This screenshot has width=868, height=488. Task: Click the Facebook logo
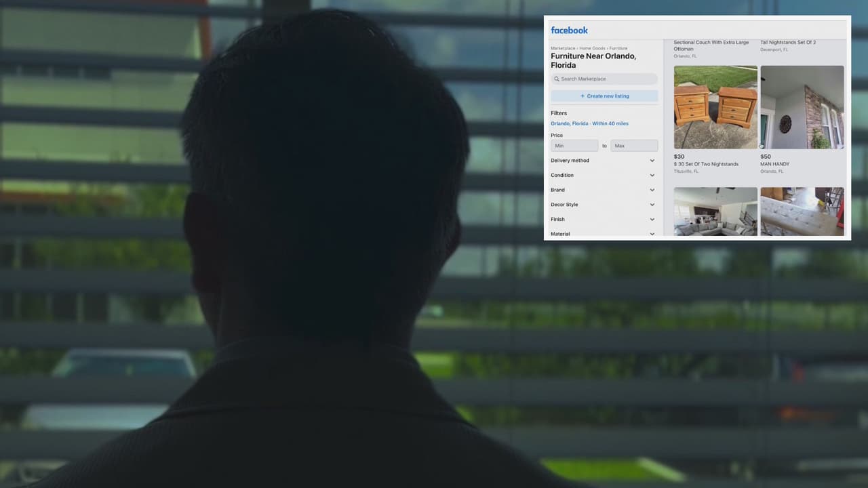pyautogui.click(x=569, y=30)
